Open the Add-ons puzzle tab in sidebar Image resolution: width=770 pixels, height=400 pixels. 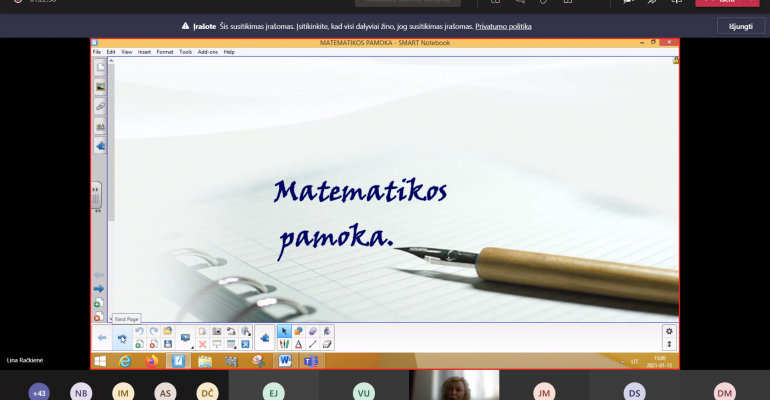[x=100, y=146]
